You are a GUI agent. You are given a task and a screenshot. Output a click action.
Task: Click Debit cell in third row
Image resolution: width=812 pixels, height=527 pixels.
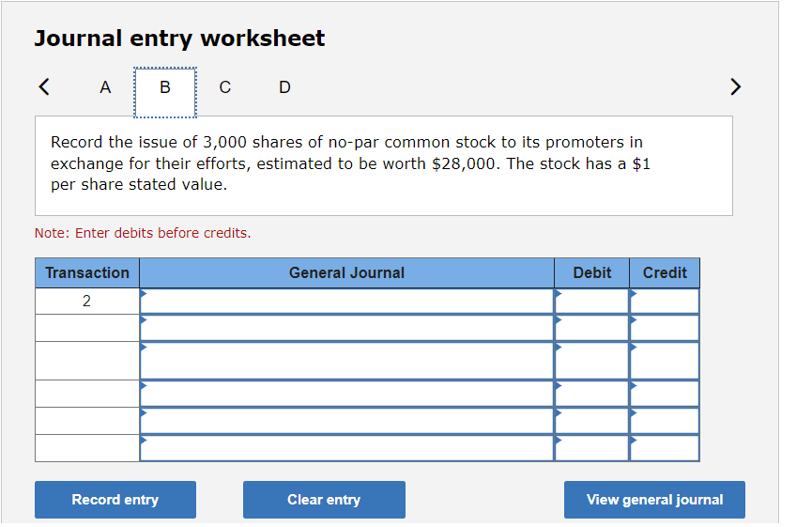(x=591, y=361)
